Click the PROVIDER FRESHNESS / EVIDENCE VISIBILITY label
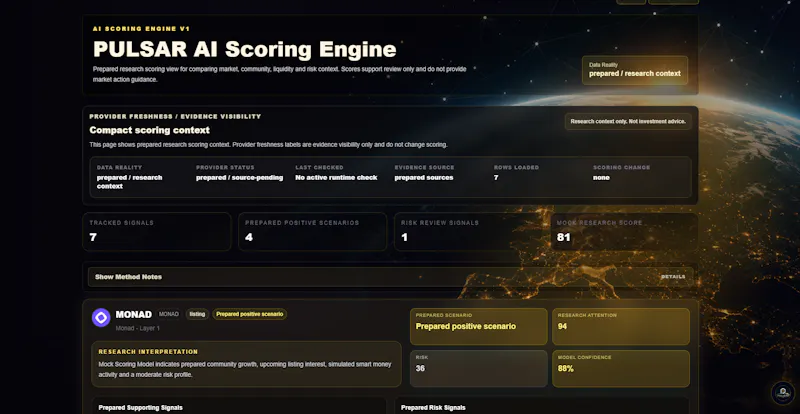 pyautogui.click(x=175, y=116)
